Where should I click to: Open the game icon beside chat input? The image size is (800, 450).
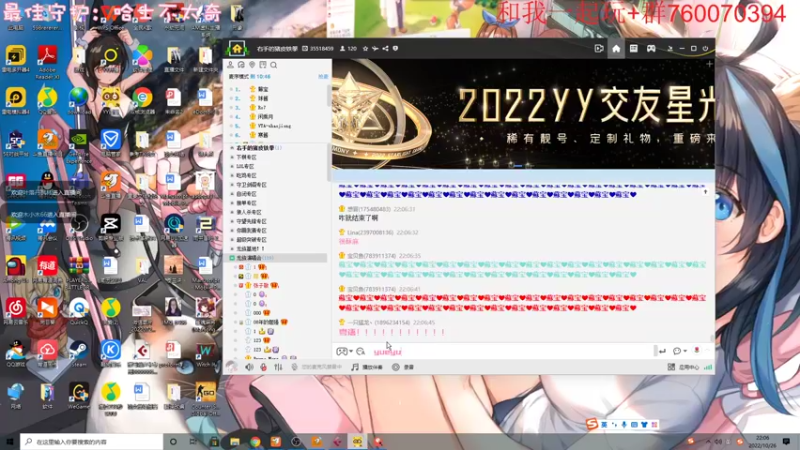tap(341, 351)
